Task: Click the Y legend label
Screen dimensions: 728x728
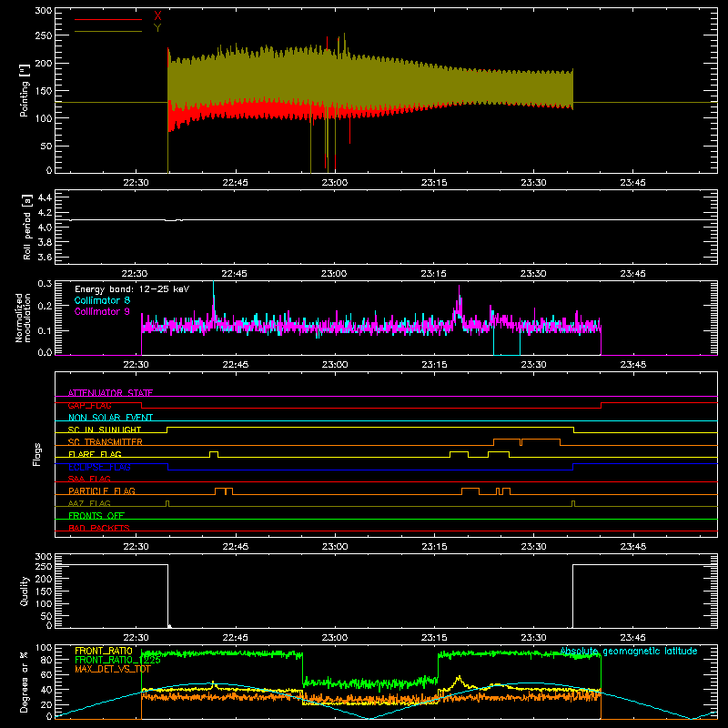Action: tap(157, 28)
